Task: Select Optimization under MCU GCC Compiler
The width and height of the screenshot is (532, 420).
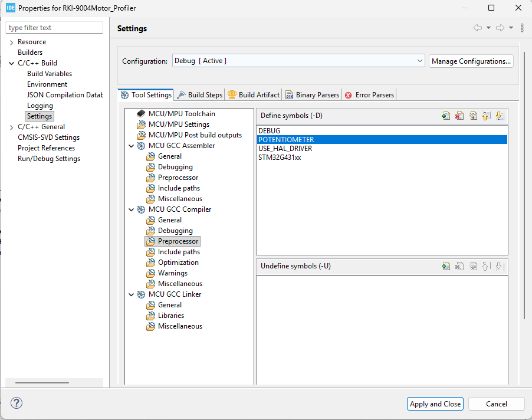Action: (178, 262)
